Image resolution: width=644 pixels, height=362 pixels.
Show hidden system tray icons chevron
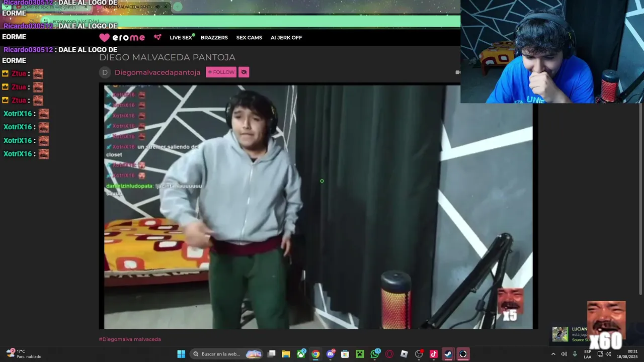tap(553, 354)
